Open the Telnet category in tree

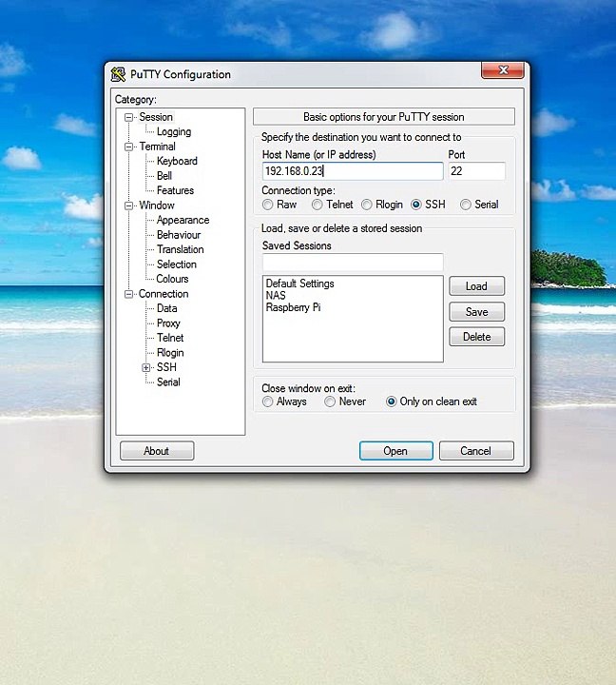170,338
